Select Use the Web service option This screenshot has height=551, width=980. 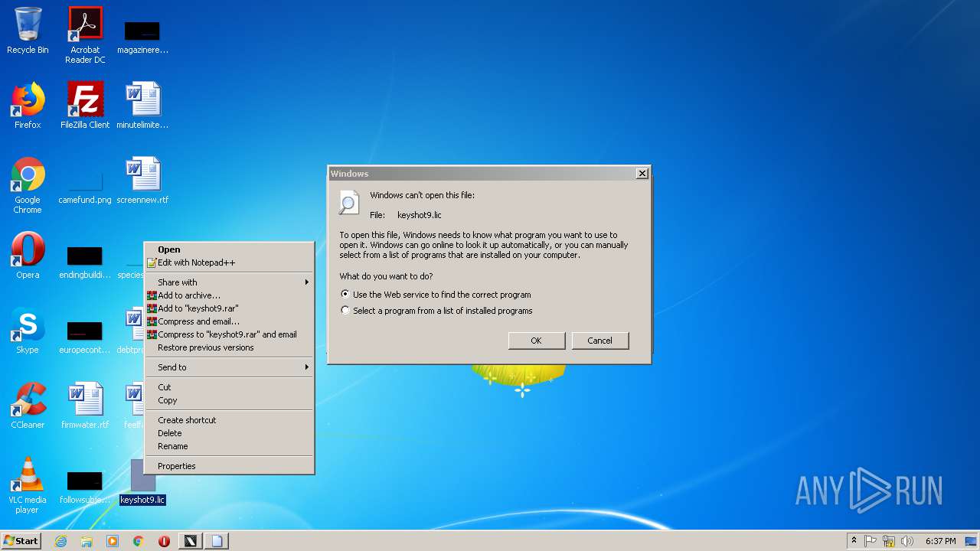[x=436, y=295]
